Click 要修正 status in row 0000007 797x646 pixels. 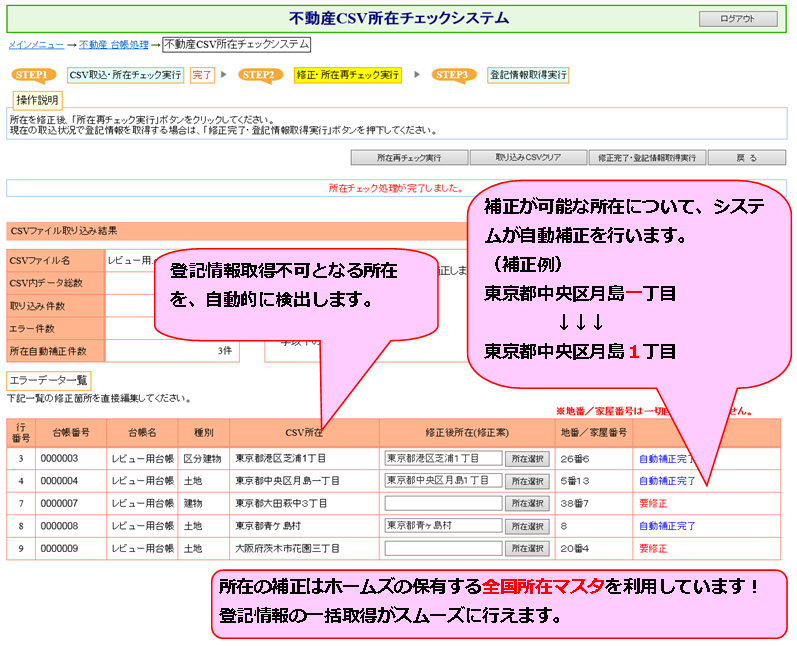(653, 504)
